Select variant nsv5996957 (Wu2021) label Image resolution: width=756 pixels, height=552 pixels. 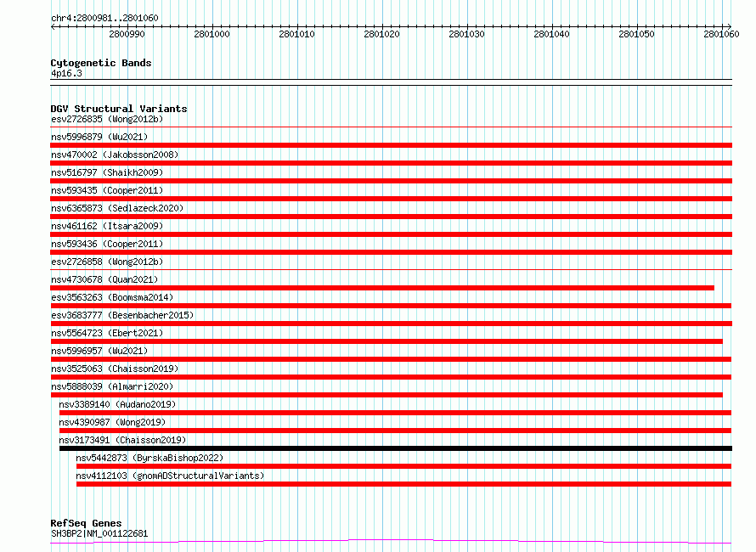tap(99, 351)
